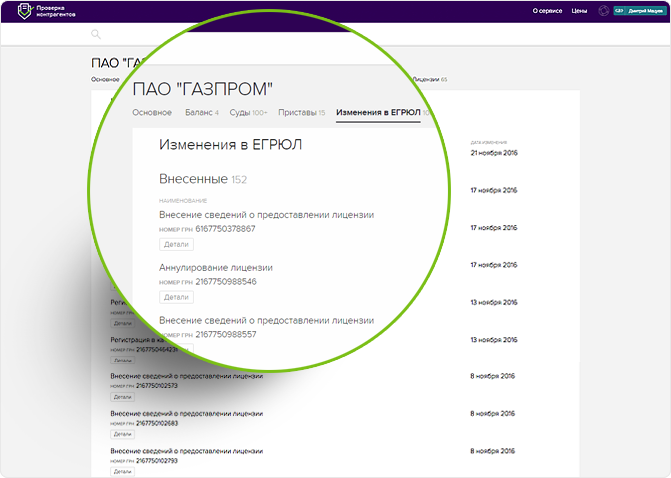
Task: Click the Аннулирование лицензии entry title
Action: click(x=216, y=268)
